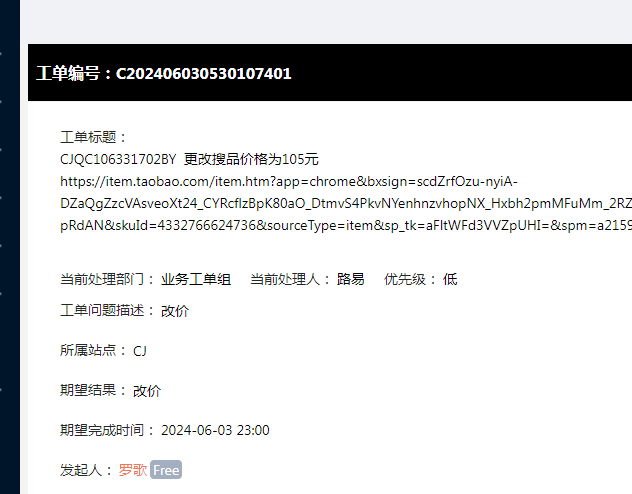
Task: Click the priority value 低
Action: pos(450,279)
